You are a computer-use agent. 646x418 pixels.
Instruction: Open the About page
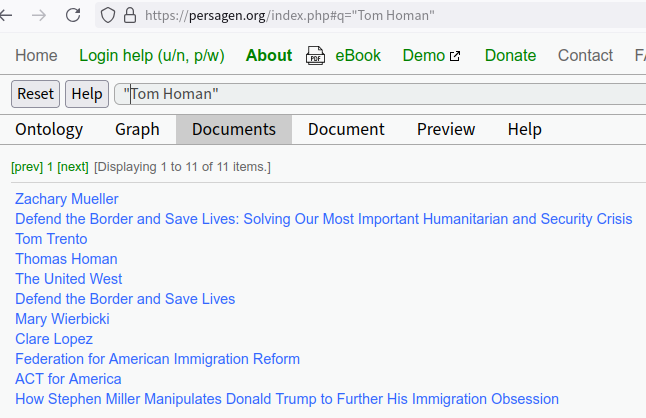coord(269,56)
